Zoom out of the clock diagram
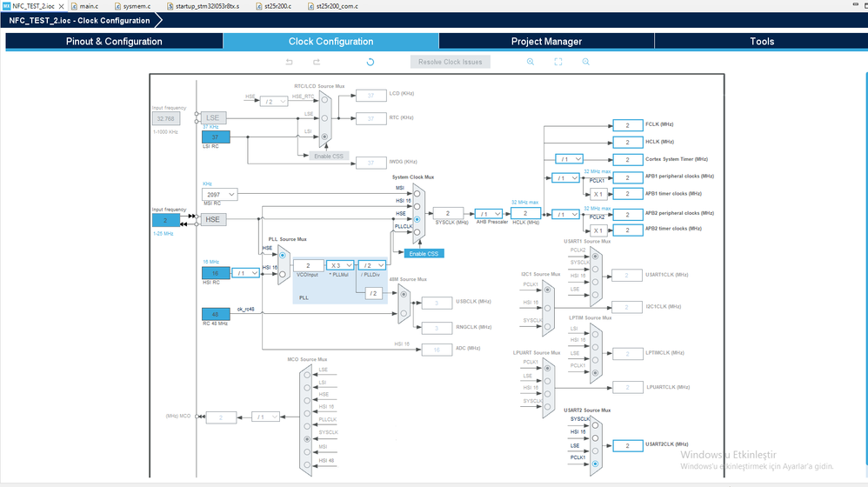The image size is (868, 487). (x=585, y=62)
